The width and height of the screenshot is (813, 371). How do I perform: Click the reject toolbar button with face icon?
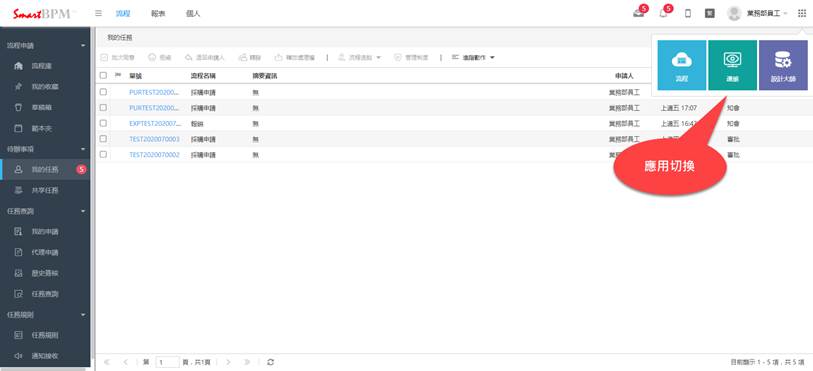160,58
